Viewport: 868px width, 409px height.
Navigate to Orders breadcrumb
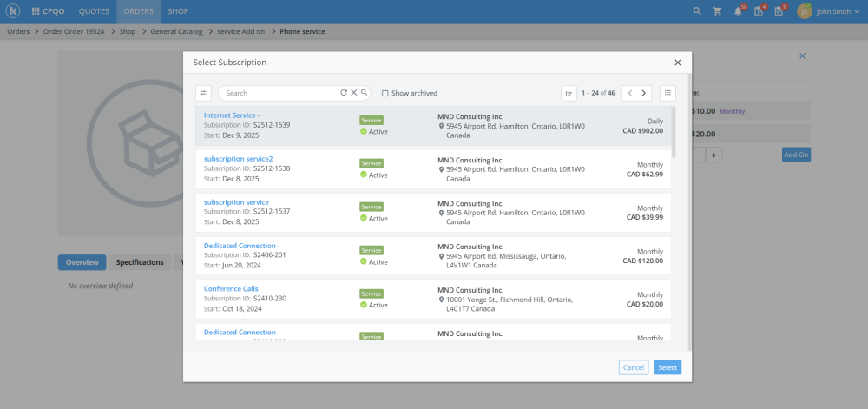click(18, 31)
